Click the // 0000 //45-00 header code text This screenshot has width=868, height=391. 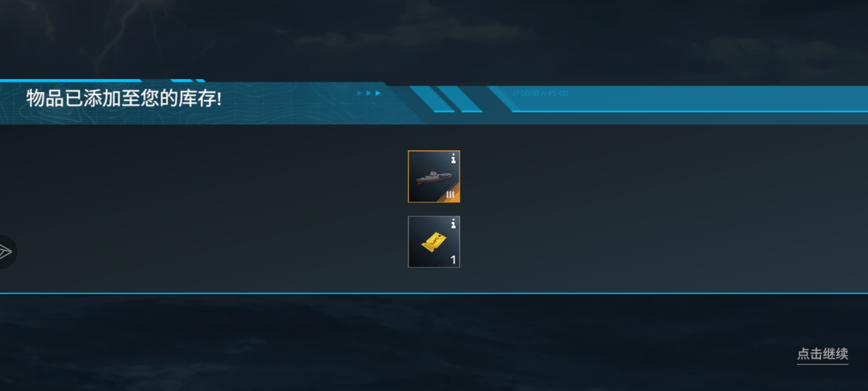coord(540,93)
